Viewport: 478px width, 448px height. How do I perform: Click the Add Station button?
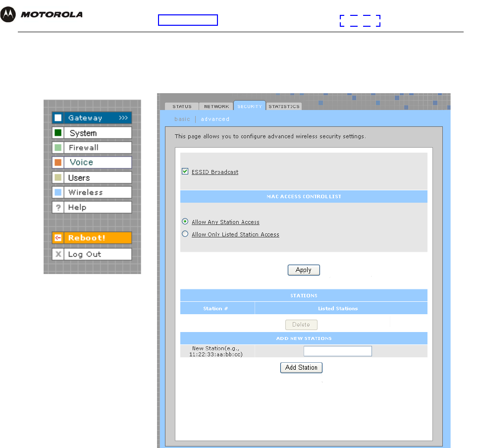(x=301, y=368)
